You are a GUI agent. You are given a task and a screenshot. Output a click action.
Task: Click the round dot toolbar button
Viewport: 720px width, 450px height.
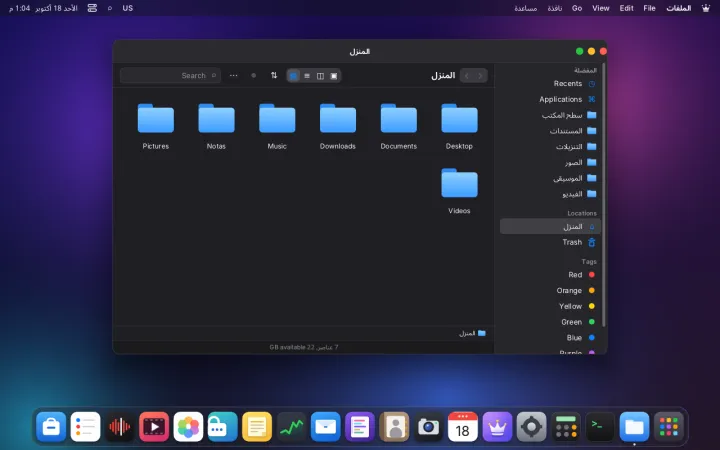pyautogui.click(x=253, y=75)
